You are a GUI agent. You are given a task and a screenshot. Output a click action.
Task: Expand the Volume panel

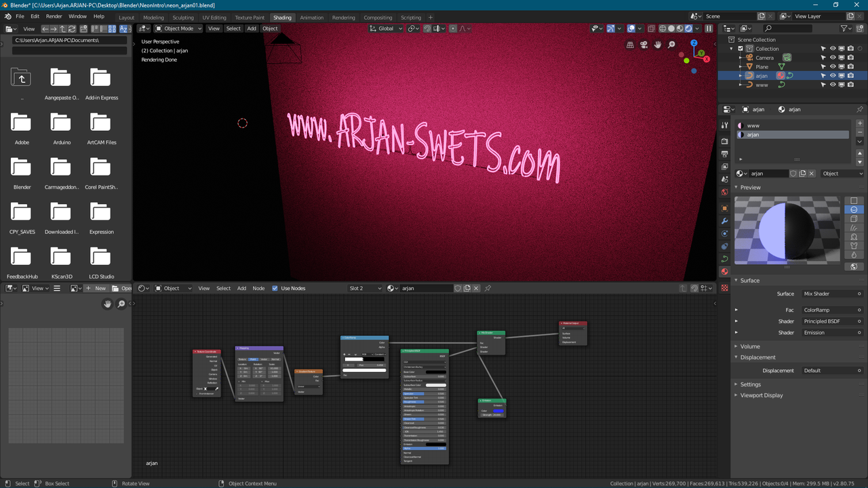click(x=749, y=346)
